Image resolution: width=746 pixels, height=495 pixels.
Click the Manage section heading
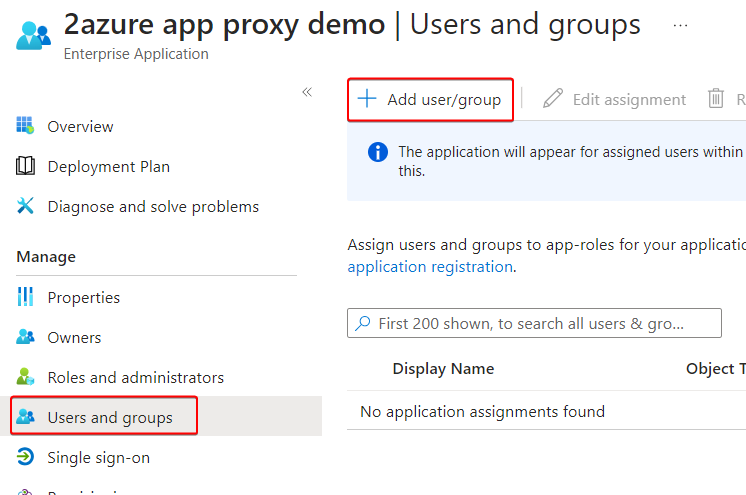[46, 257]
